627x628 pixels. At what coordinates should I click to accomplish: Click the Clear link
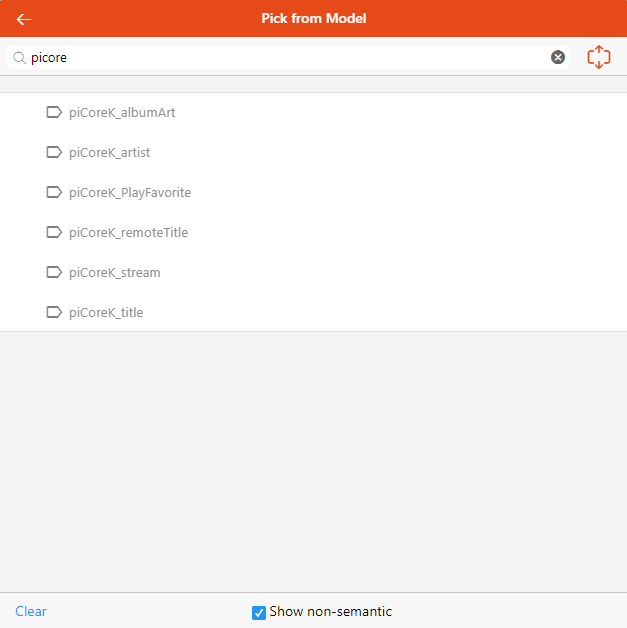(31, 611)
